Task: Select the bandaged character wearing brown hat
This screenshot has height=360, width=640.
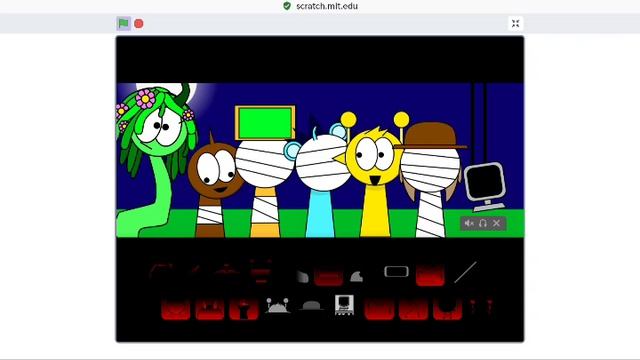Action: [x=431, y=180]
